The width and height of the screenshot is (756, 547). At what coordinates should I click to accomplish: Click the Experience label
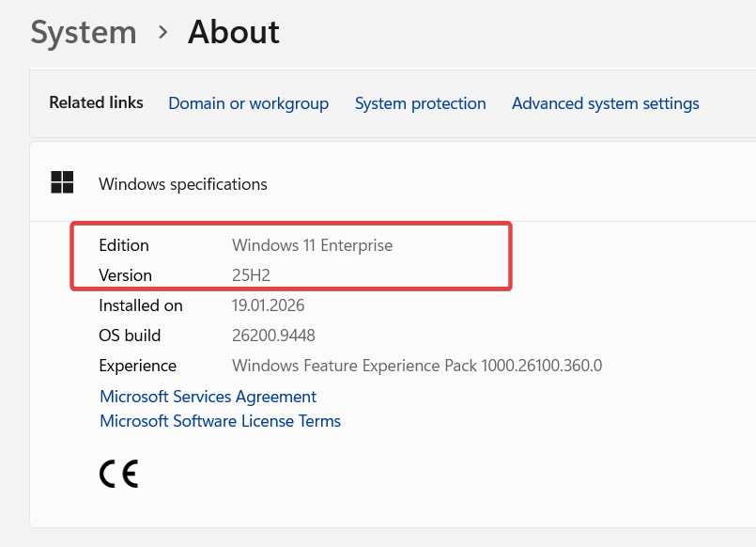[x=137, y=366]
